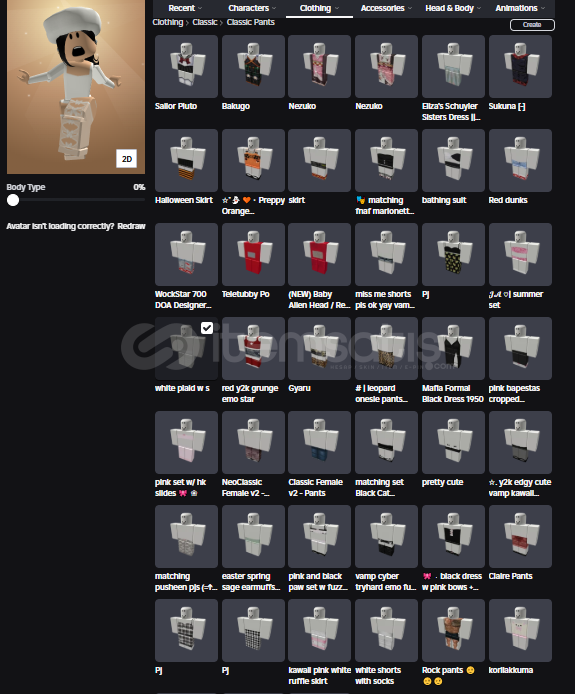The image size is (575, 694).
Task: Pick the Red dunks pants item
Action: point(520,160)
